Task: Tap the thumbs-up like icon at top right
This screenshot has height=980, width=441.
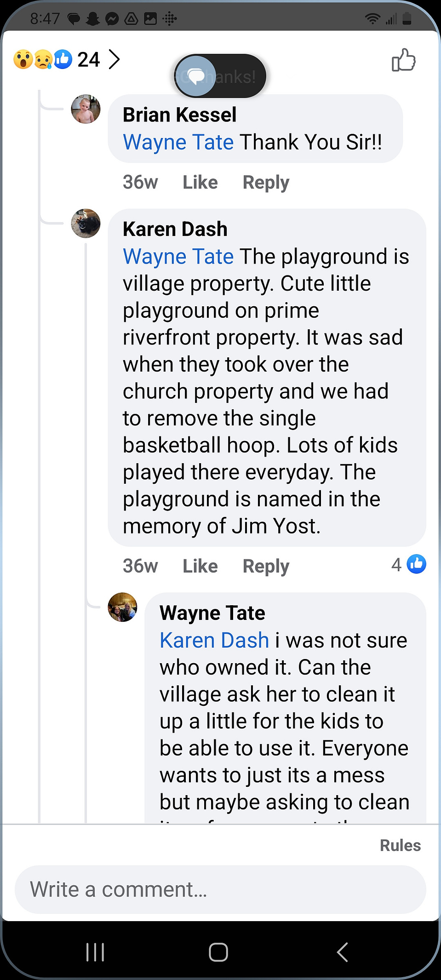Action: (403, 60)
